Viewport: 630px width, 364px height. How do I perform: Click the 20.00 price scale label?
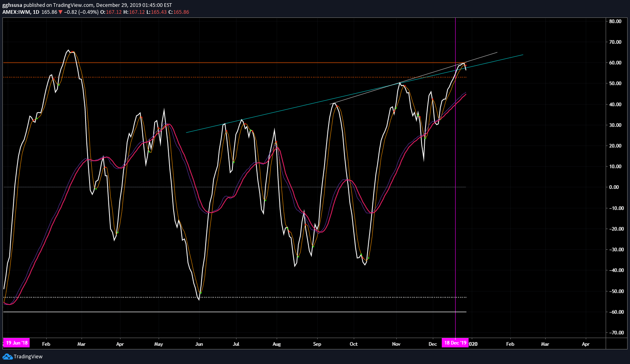(x=615, y=146)
